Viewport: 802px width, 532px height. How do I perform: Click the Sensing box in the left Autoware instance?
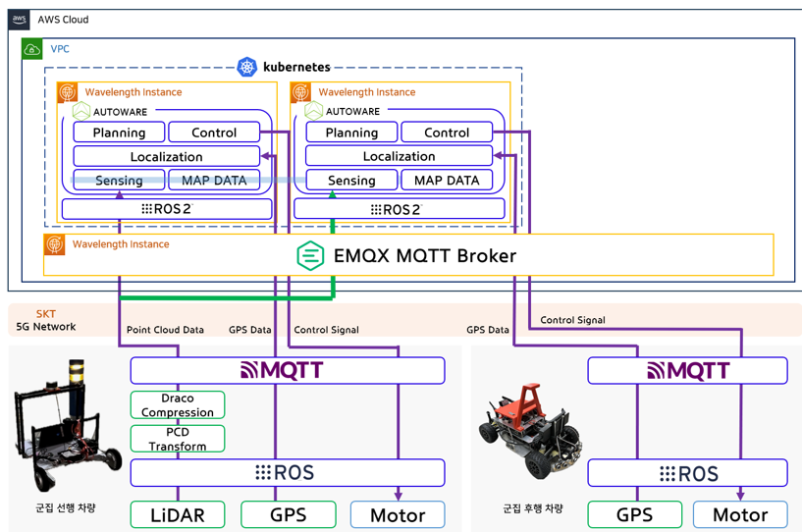pos(119,180)
